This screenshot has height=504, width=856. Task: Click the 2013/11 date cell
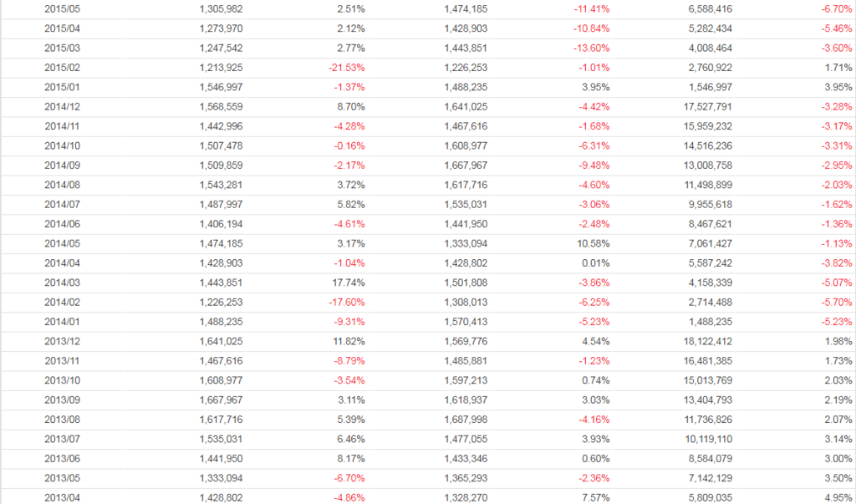point(63,360)
